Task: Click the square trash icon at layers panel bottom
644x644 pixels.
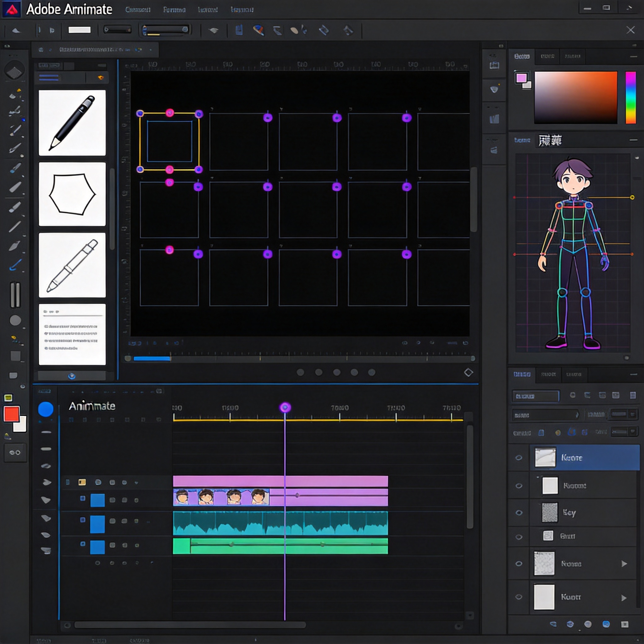Action: point(625,624)
